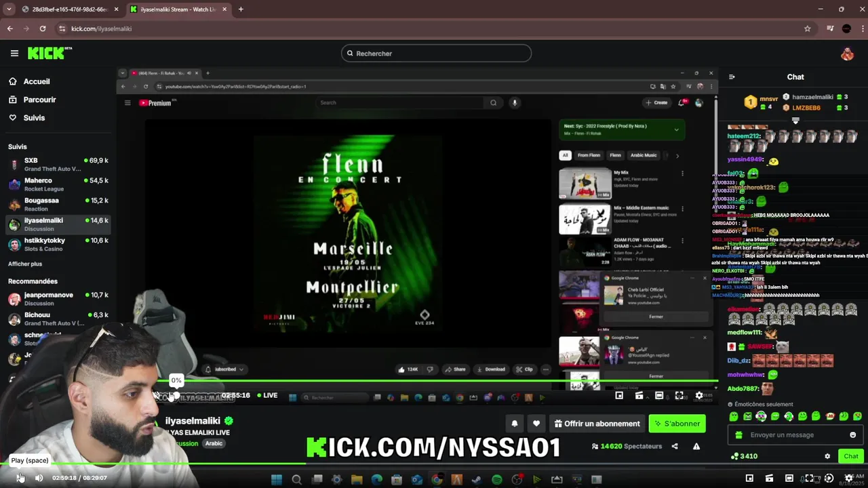Click the YouTube search magnifier icon
This screenshot has width=868, height=488.
pos(493,102)
